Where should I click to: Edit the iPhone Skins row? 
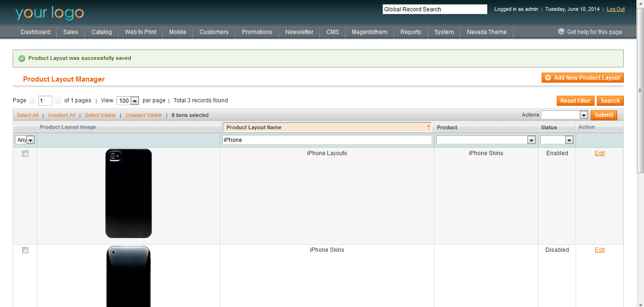tap(600, 250)
